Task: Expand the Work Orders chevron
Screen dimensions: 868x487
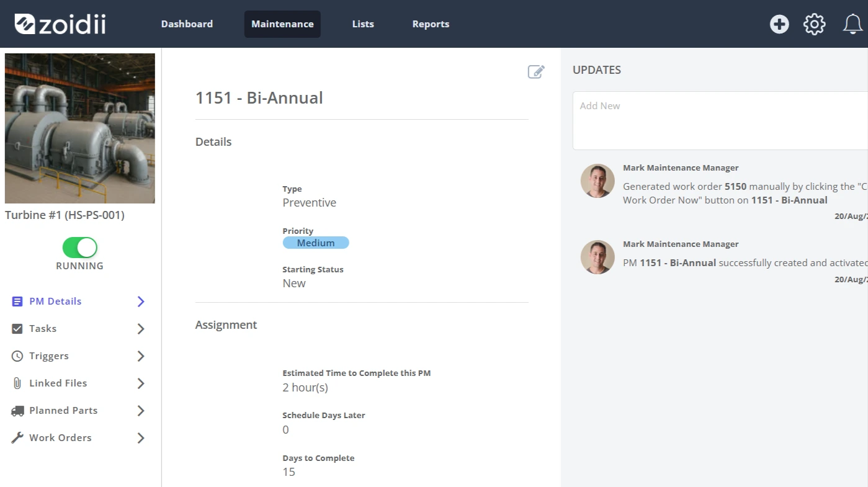Action: (x=141, y=438)
